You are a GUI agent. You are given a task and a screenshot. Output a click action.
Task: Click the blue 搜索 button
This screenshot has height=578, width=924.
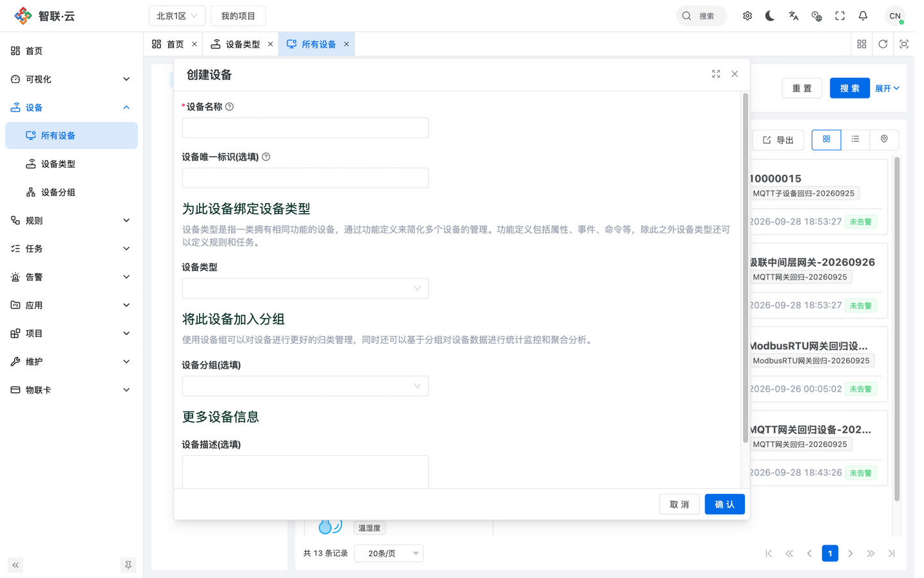point(850,88)
